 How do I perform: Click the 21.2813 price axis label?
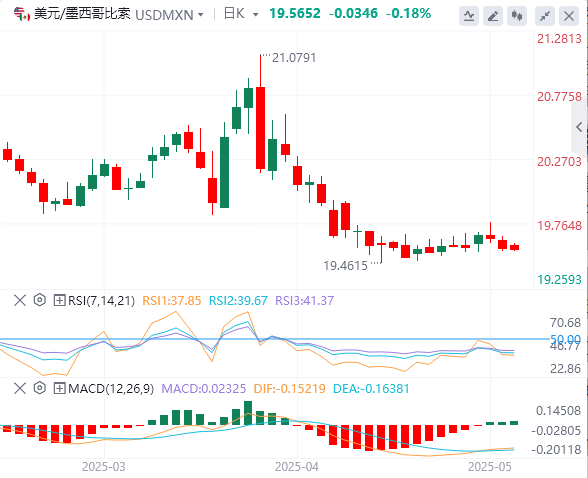pos(559,39)
